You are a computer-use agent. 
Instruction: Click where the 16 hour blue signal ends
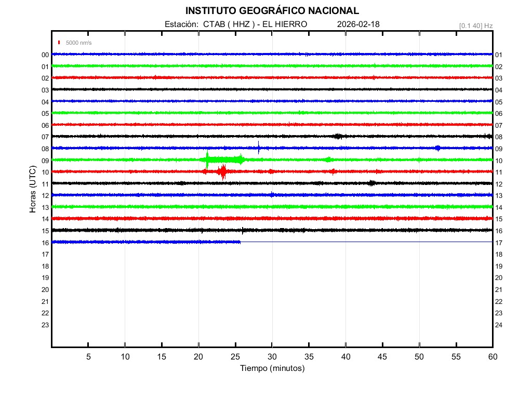[240, 242]
